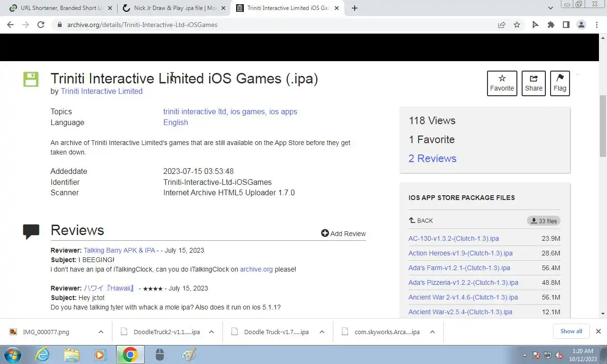Click the muted volume tray icon
Image resolution: width=607 pixels, height=364 pixels.
pos(560,355)
